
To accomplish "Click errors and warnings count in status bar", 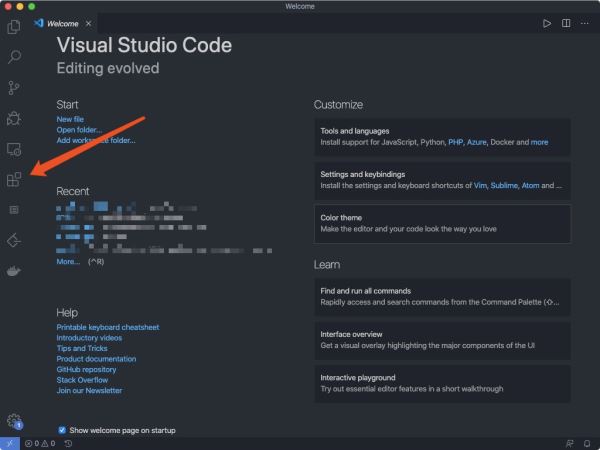I will pos(38,443).
